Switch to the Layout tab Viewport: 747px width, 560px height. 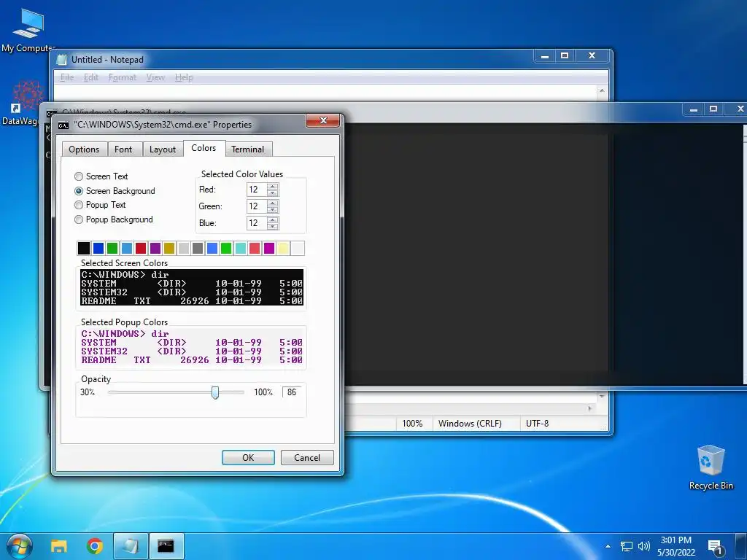[x=163, y=149]
